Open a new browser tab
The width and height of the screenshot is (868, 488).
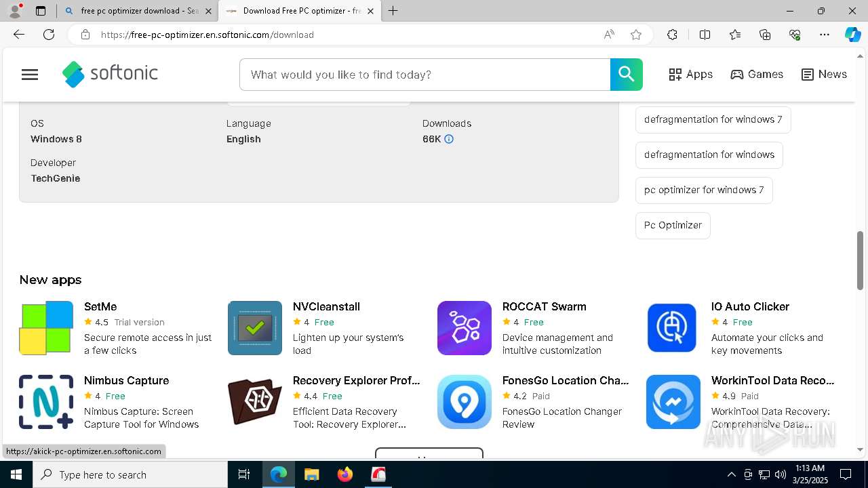tap(393, 11)
